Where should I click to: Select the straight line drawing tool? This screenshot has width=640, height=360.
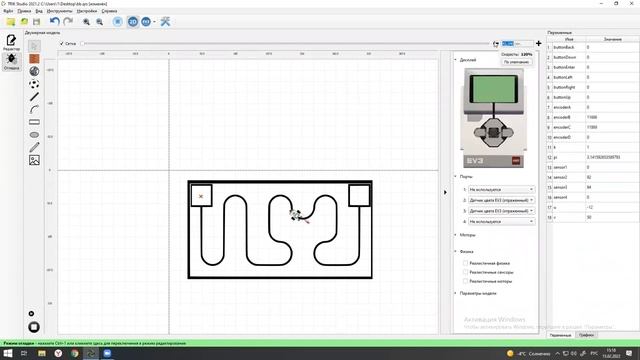pyautogui.click(x=34, y=97)
